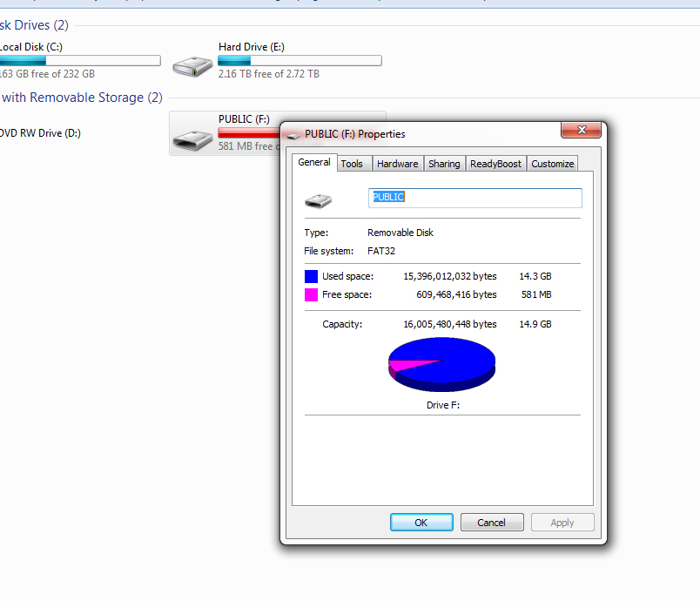This screenshot has height=601, width=700.
Task: Click the Apply button
Action: click(x=562, y=523)
